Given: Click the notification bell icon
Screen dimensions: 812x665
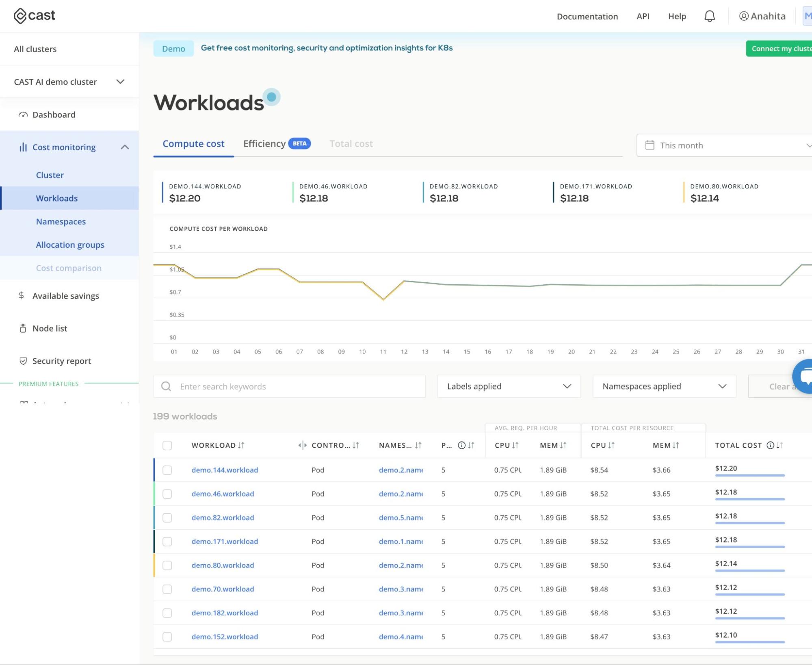Looking at the screenshot, I should click(x=709, y=16).
